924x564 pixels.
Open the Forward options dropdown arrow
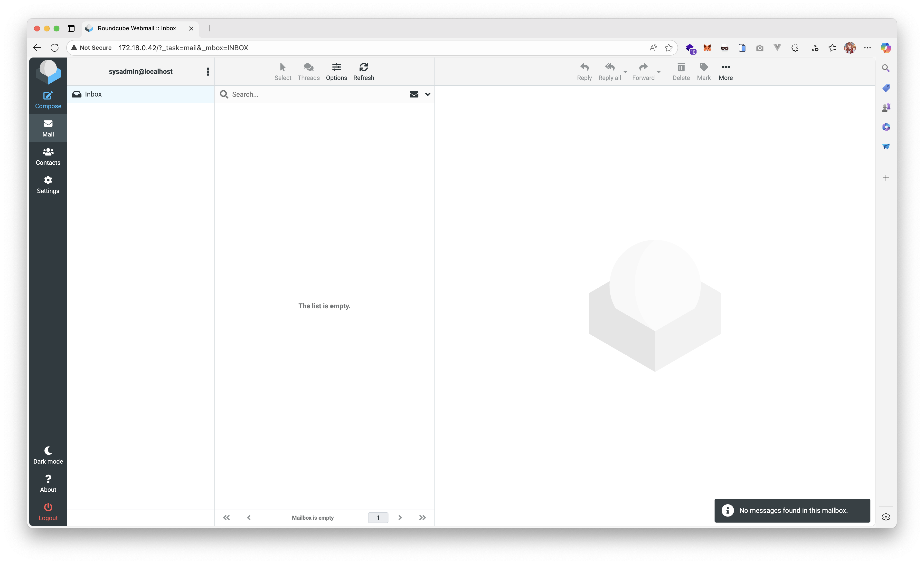tap(659, 72)
